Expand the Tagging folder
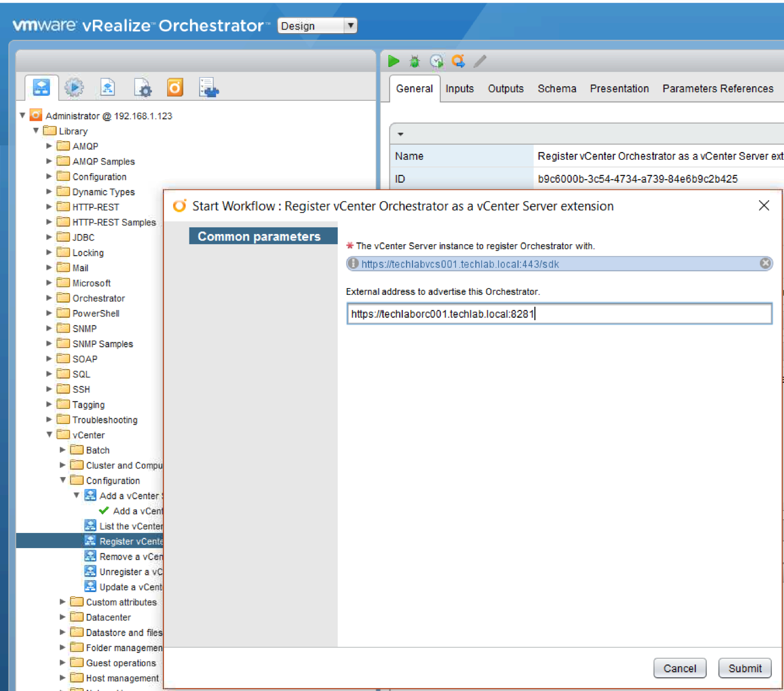This screenshot has height=691, width=784. coord(49,404)
